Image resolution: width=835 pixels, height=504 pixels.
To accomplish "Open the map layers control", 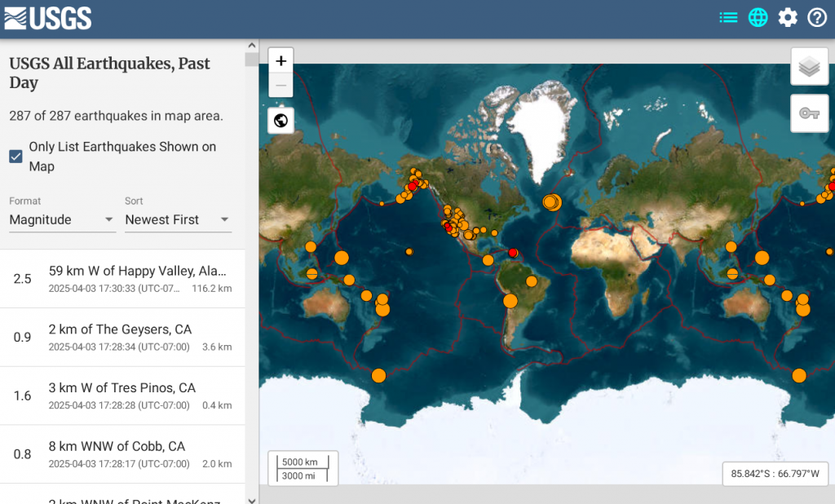I will click(809, 67).
